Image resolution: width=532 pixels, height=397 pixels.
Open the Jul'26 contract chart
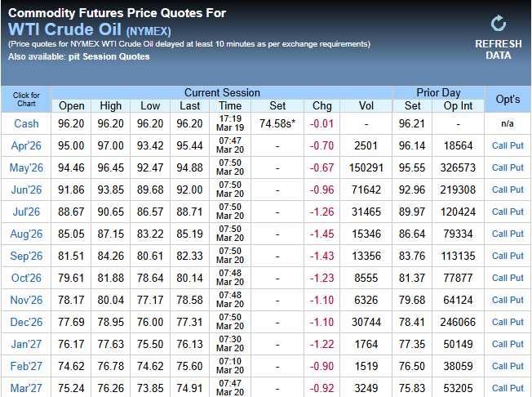26,212
